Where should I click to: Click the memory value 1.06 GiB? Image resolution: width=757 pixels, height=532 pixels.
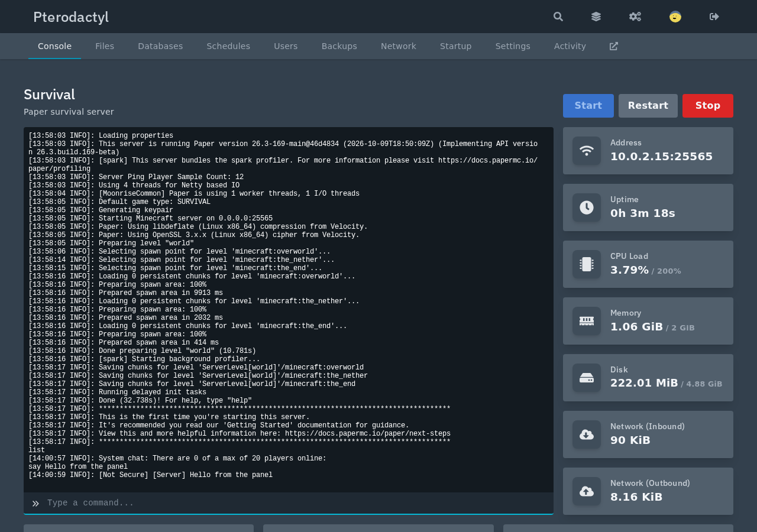[x=637, y=327]
